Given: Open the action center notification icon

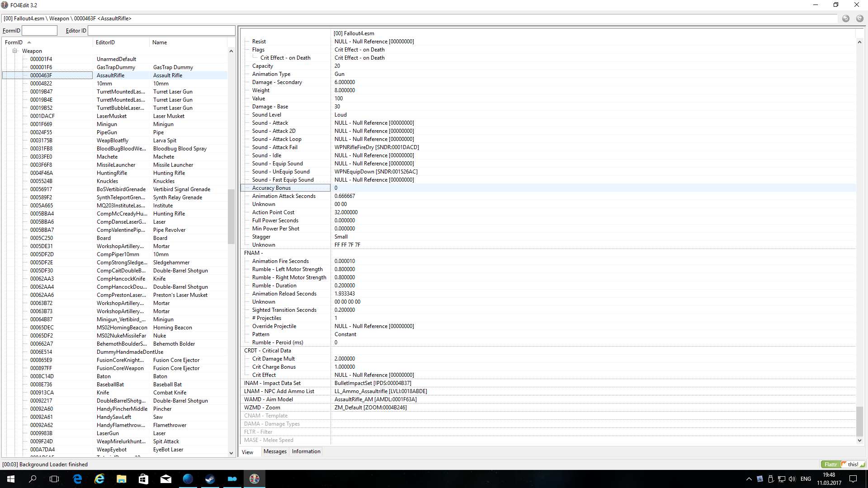Looking at the screenshot, I should 853,479.
